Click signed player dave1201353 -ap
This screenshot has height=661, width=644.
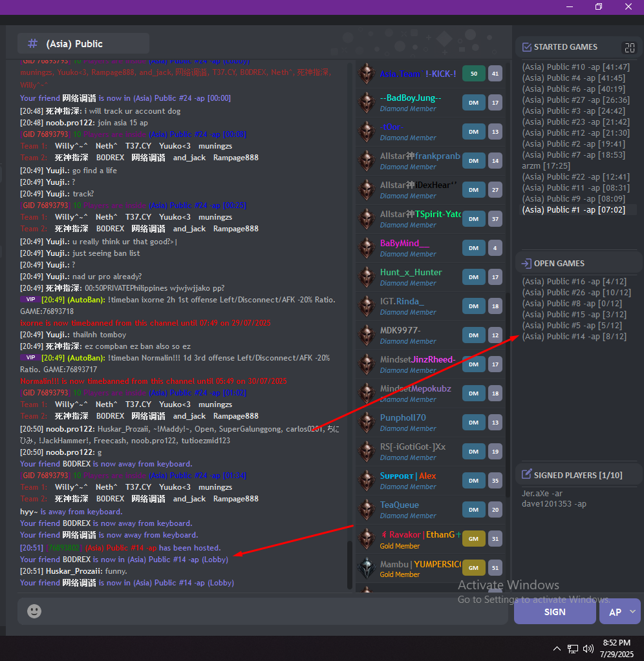point(553,504)
